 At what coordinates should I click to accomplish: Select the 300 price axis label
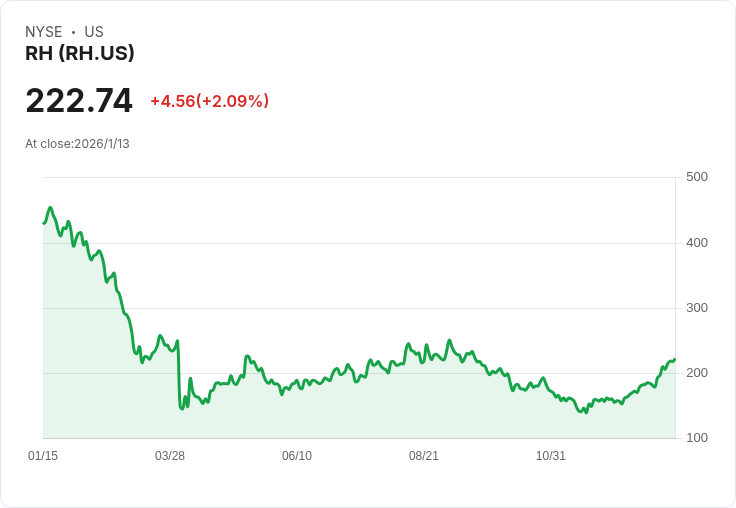pos(696,307)
